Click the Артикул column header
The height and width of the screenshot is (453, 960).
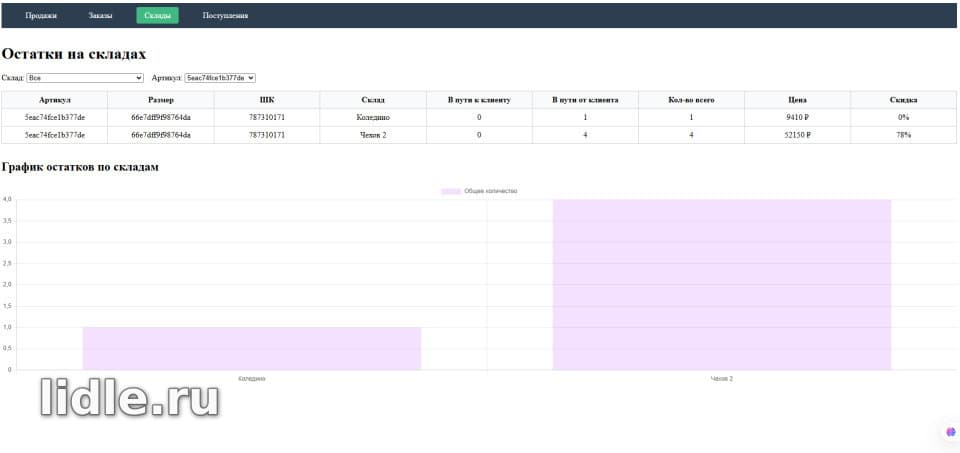(54, 100)
